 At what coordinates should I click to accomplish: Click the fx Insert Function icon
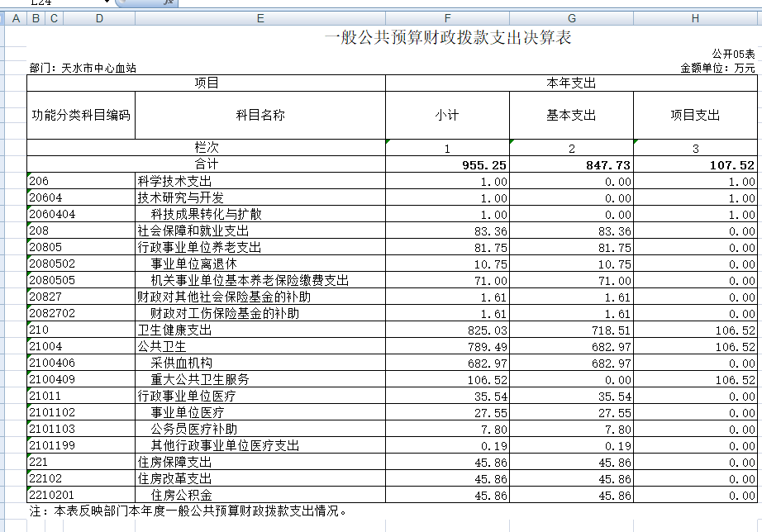pyautogui.click(x=169, y=3)
